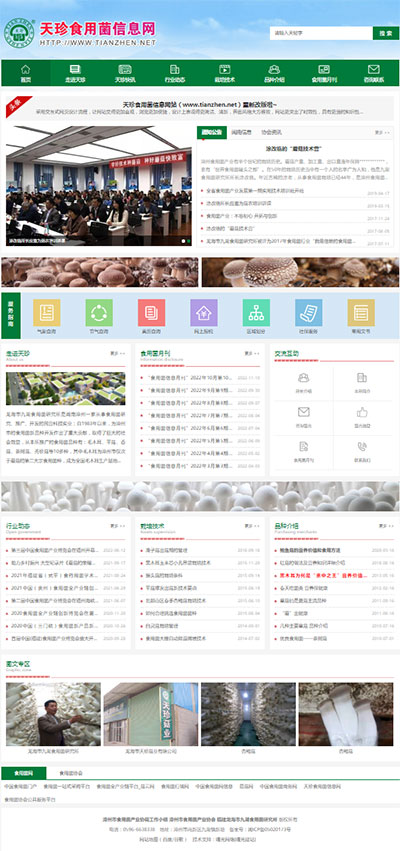Expand 更多 in the 走进天珍 section
The width and height of the screenshot is (400, 851).
117,353
